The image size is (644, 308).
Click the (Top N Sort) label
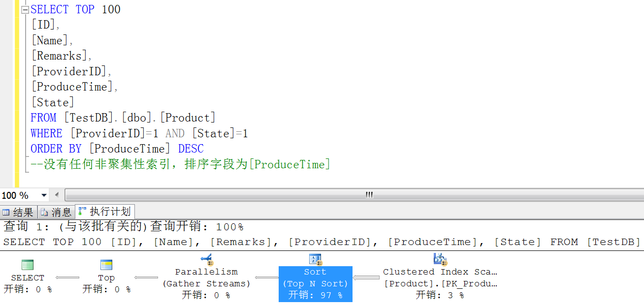[315, 283]
